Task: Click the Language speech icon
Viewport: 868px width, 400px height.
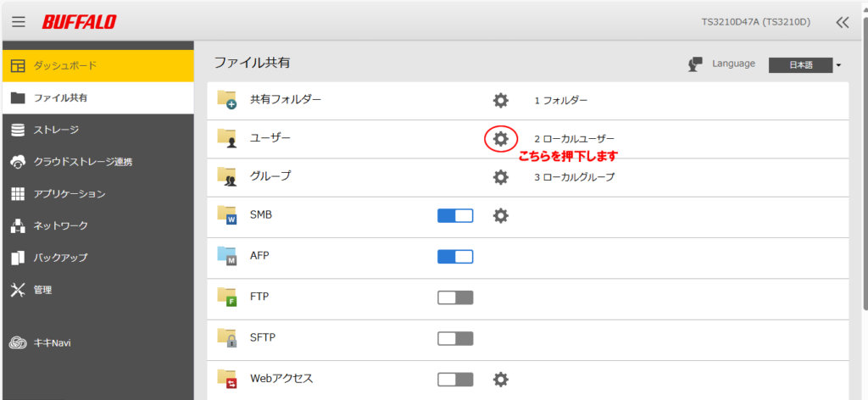Action: 695,64
